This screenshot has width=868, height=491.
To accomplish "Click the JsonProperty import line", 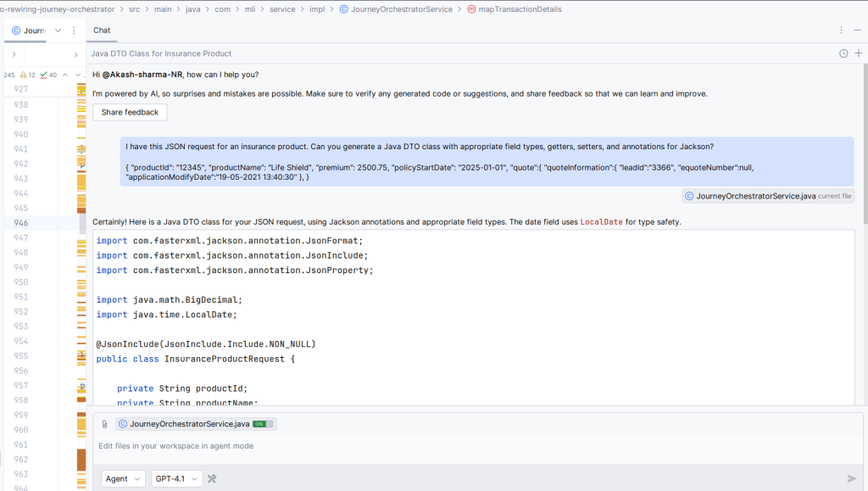I will pyautogui.click(x=235, y=271).
